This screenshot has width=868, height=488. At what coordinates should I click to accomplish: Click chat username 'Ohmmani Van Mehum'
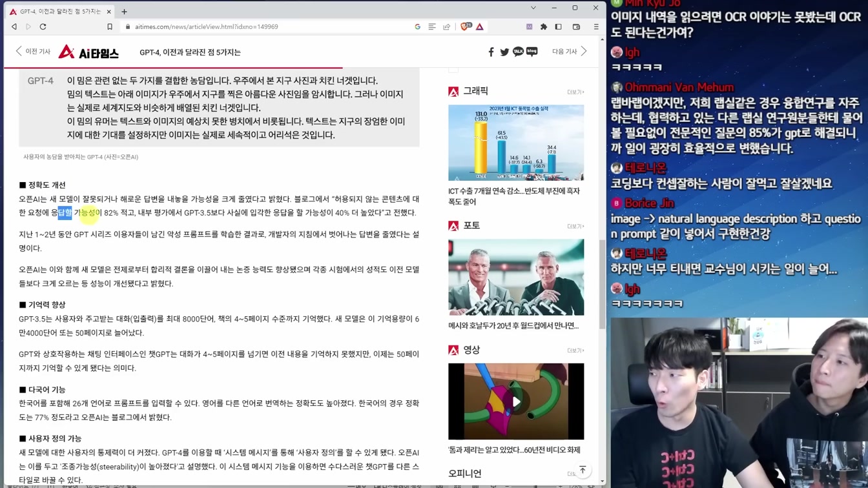point(679,87)
